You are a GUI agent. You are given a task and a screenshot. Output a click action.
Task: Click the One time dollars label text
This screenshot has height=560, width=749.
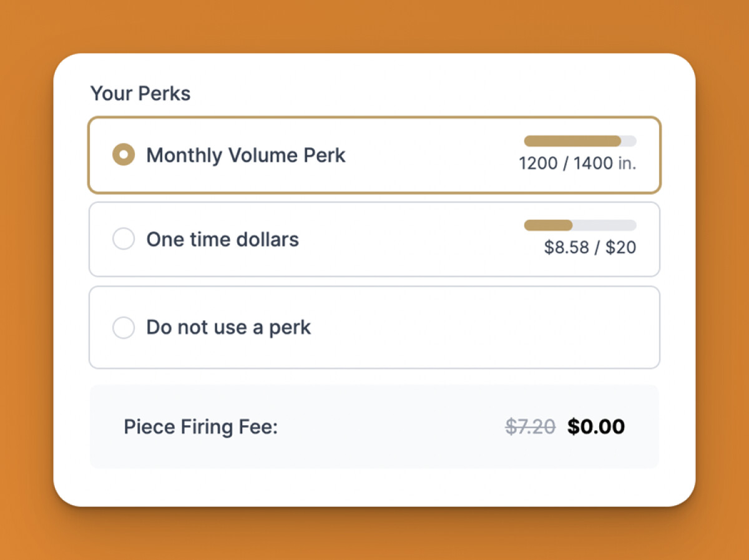tap(223, 239)
